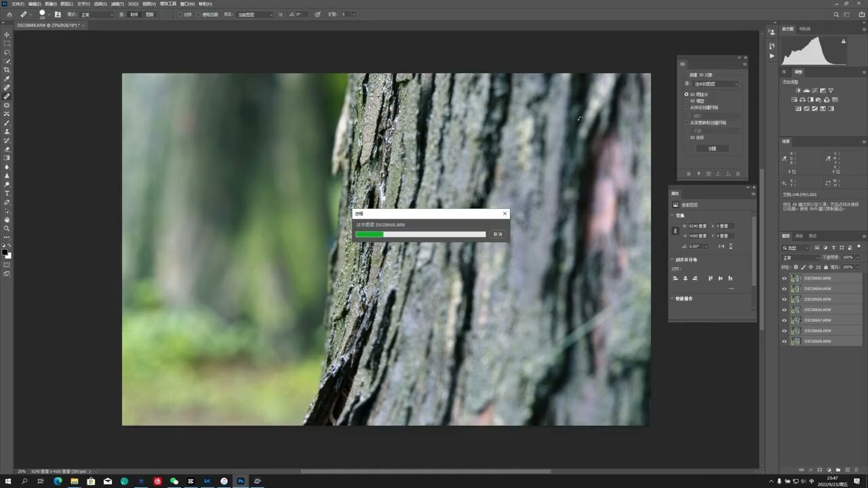Image resolution: width=868 pixels, height=488 pixels.
Task: Click the width W input field
Action: (x=698, y=226)
